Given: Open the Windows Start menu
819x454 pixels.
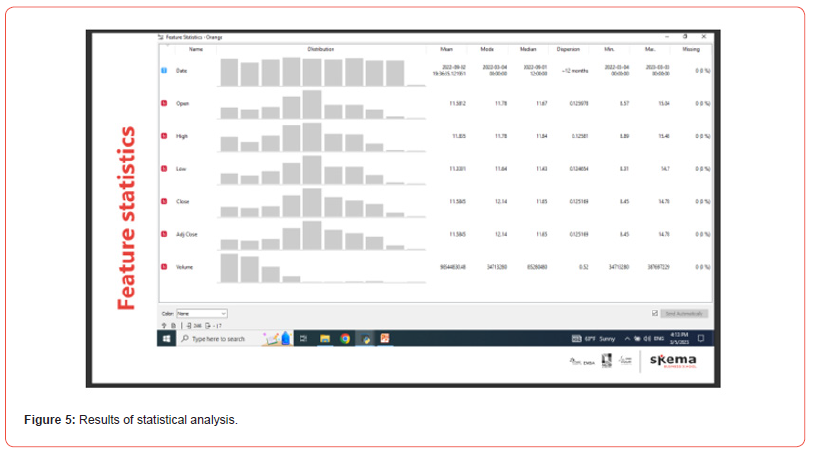Looking at the screenshot, I should click(x=167, y=339).
